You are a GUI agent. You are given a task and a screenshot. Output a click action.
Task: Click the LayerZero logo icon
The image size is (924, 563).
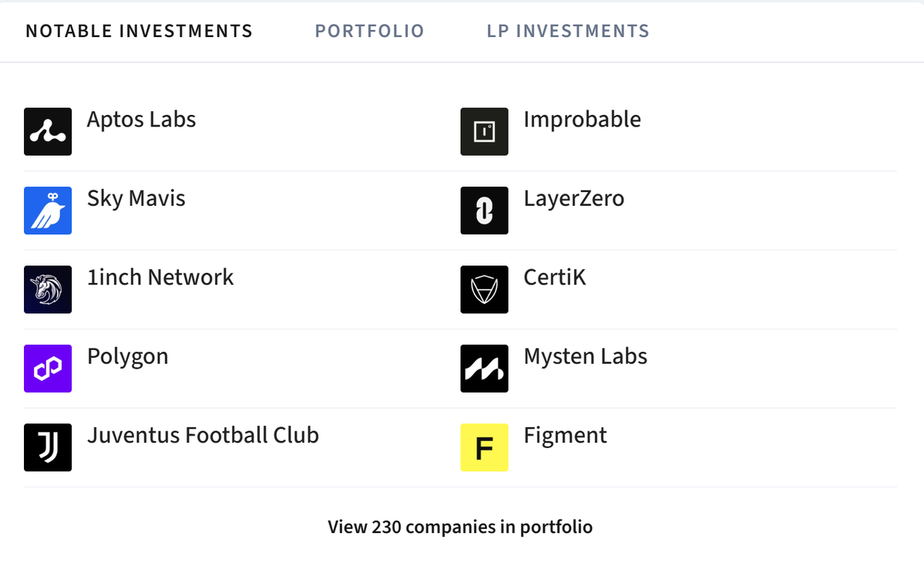point(484,211)
